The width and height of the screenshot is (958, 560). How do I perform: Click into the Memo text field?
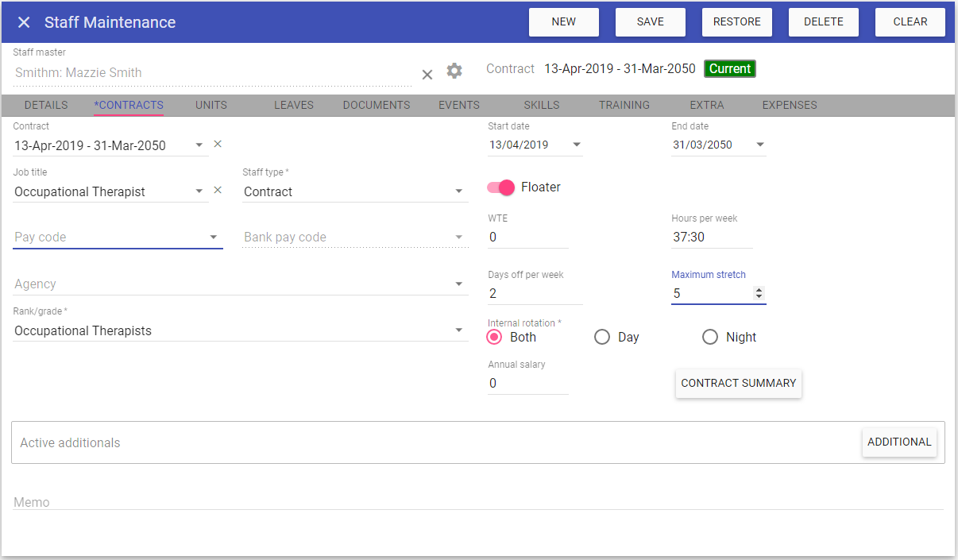click(477, 501)
